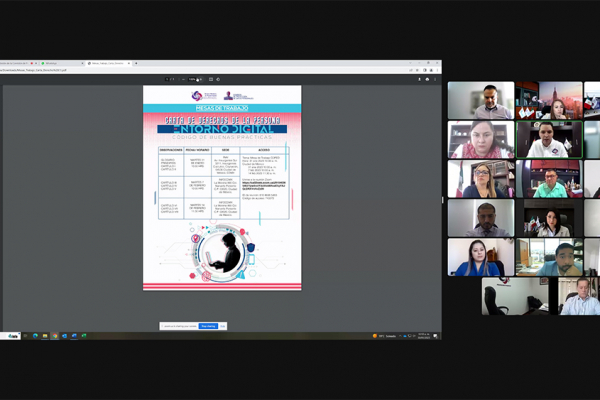Click the divider handle beside the participant gallery
The image size is (600, 400).
click(443, 200)
